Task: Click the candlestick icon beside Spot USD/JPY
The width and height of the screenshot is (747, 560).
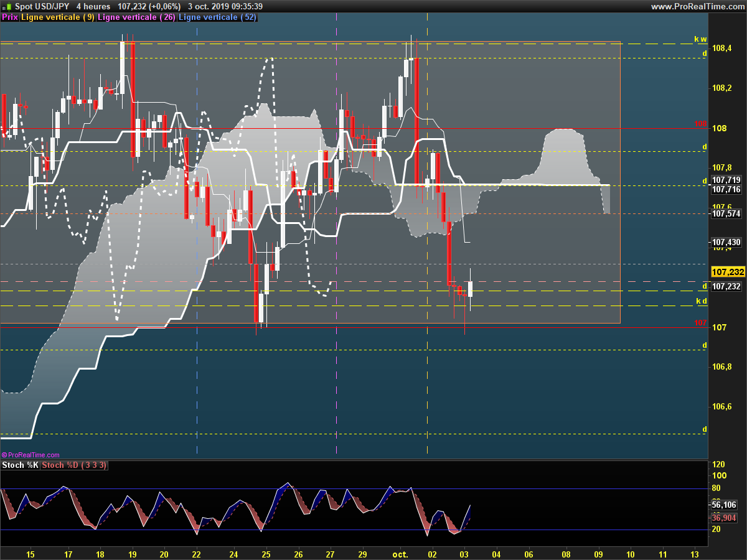Action: pyautogui.click(x=8, y=6)
